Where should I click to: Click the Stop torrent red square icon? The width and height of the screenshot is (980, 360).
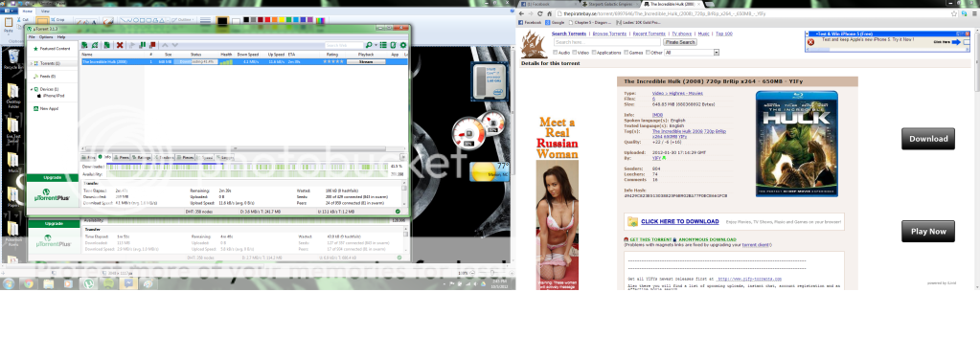click(x=152, y=45)
